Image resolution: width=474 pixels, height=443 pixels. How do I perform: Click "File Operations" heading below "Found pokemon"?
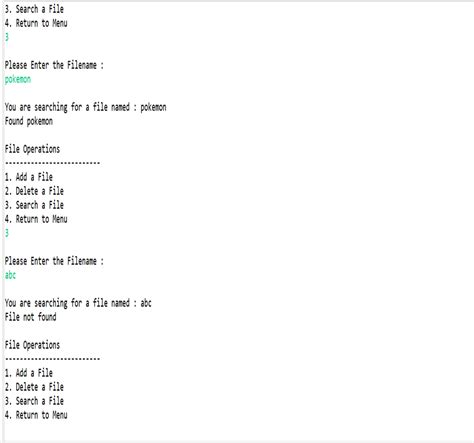pos(32,149)
